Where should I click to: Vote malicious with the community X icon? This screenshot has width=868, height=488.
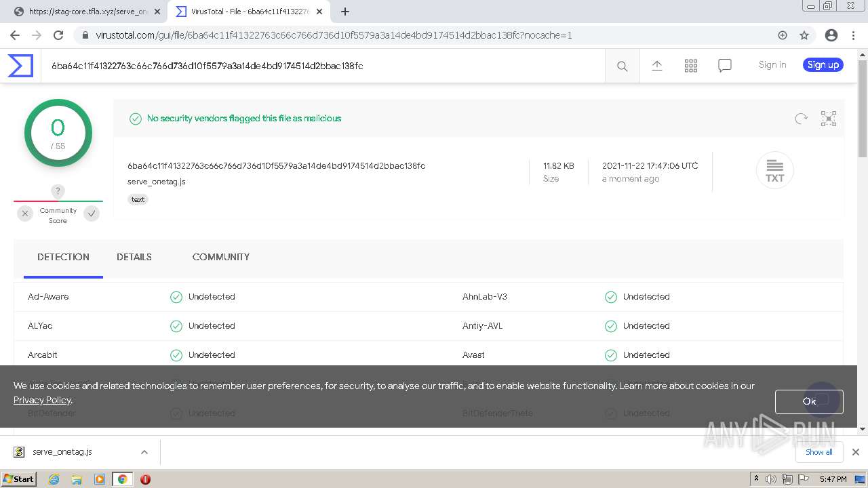pyautogui.click(x=25, y=213)
